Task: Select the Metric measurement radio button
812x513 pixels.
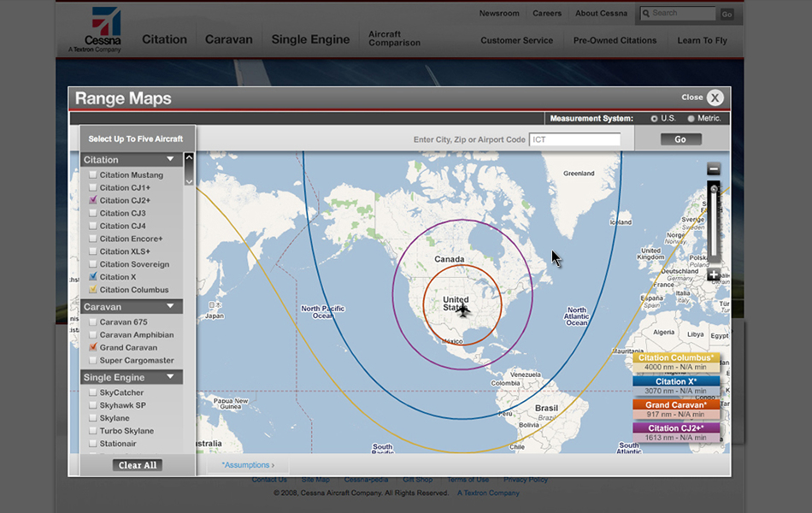Action: tap(691, 119)
